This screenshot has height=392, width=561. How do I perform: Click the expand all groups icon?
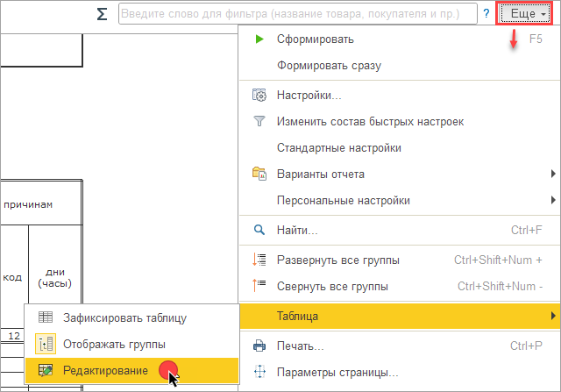tap(259, 260)
